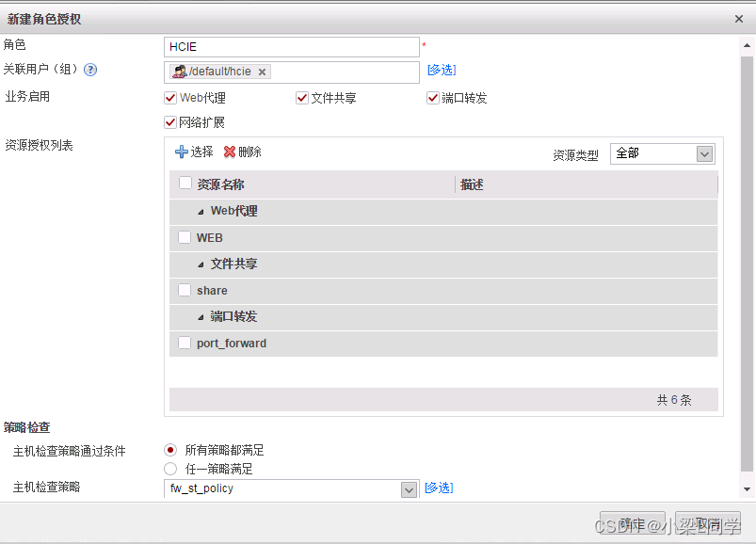
Task: Click 多选 link next to associated users
Action: click(442, 70)
